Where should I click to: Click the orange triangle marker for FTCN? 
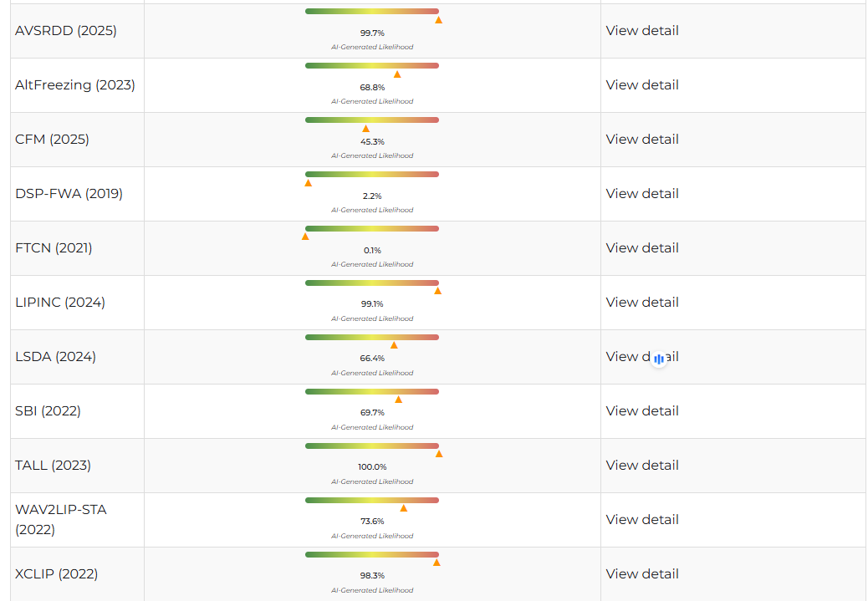[305, 237]
